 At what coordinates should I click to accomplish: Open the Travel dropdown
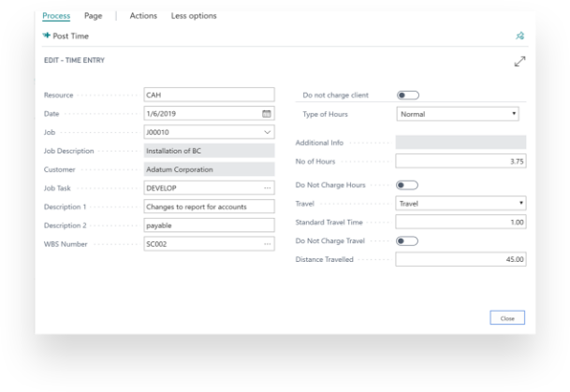460,203
